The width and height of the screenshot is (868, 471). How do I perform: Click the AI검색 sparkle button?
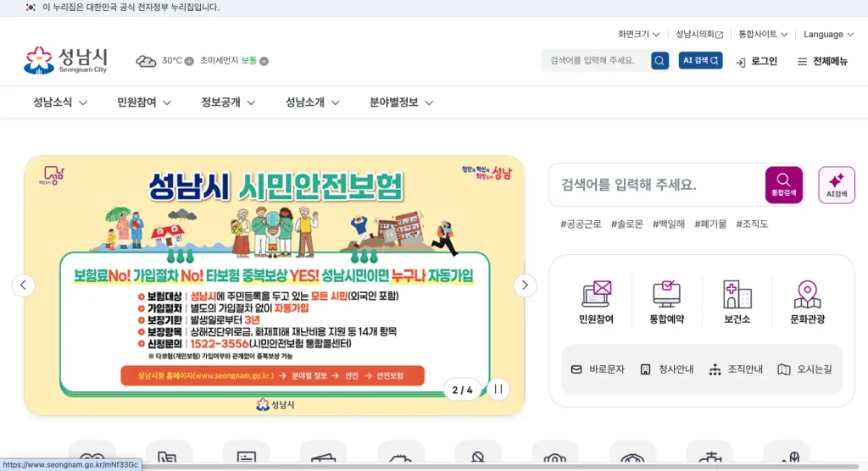[837, 185]
